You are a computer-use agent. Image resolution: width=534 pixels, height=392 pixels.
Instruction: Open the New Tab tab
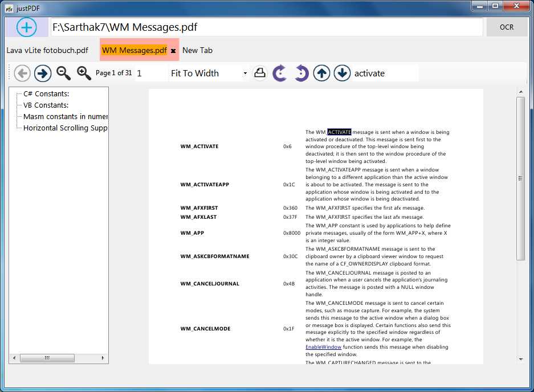tap(197, 50)
